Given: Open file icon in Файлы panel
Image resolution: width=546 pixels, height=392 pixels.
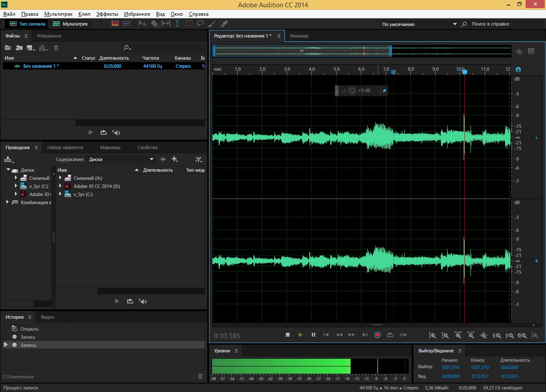Looking at the screenshot, I should (8, 48).
